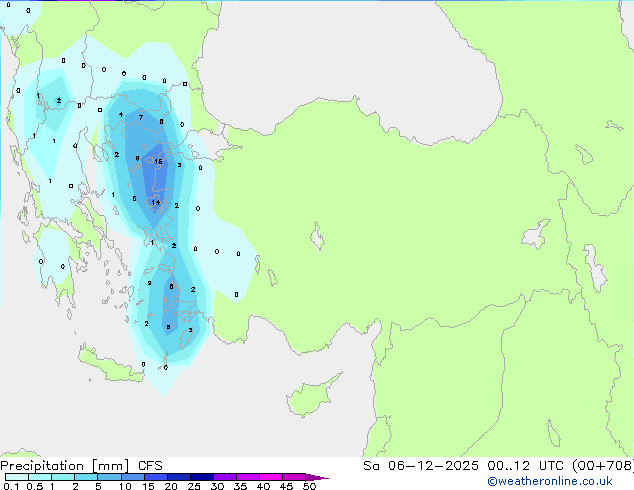Click the Crete island on the map

110,365
